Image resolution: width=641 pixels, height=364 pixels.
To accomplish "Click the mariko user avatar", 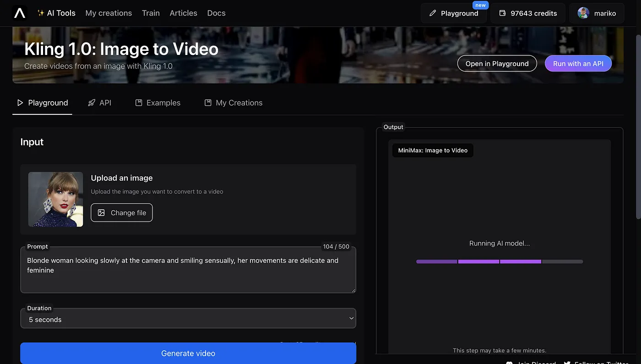I will click(583, 13).
